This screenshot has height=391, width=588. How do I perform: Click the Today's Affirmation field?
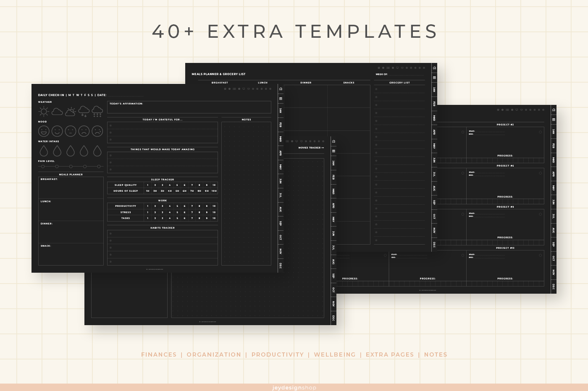pos(189,107)
